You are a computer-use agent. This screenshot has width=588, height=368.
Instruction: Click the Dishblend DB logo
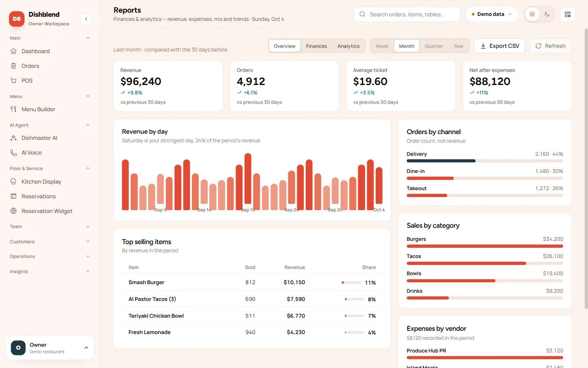[17, 19]
